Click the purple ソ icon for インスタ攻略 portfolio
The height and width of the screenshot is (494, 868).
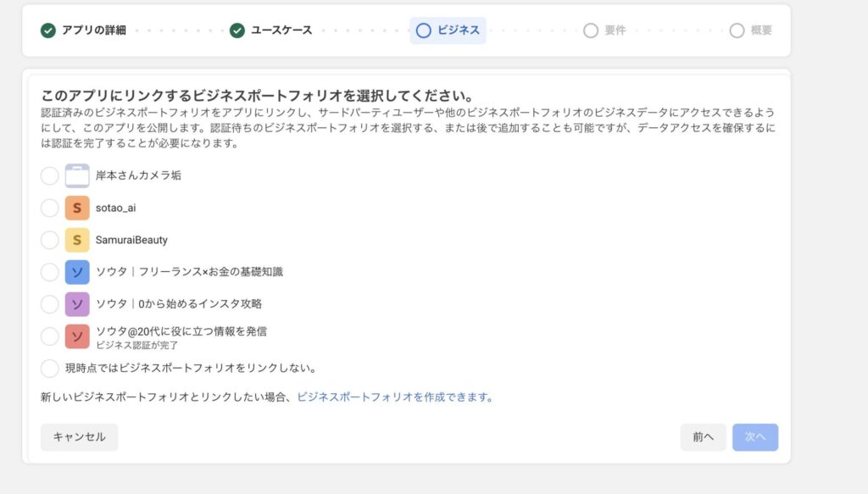(x=77, y=304)
